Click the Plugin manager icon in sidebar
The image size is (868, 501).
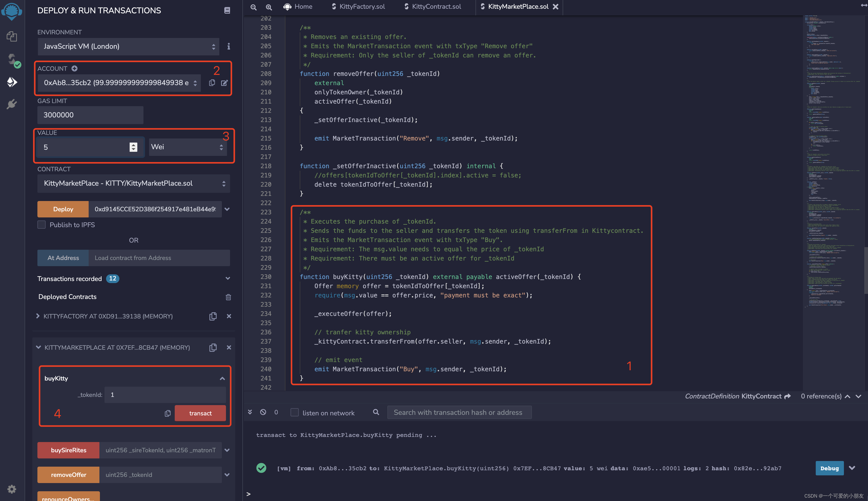[11, 104]
